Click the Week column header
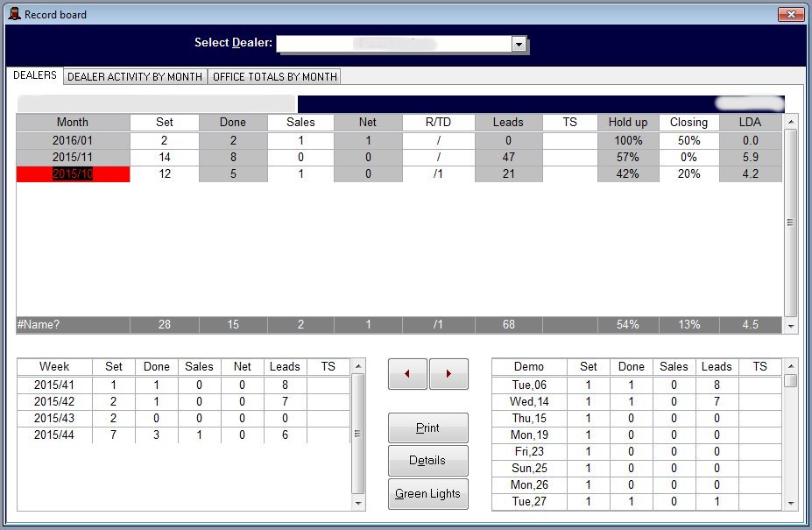The image size is (812, 530). click(54, 367)
